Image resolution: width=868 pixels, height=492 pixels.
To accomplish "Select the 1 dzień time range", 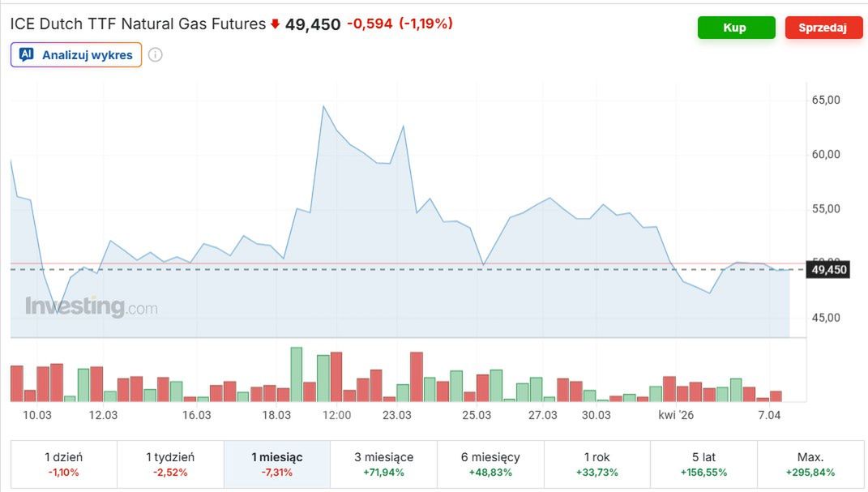I will click(63, 464).
